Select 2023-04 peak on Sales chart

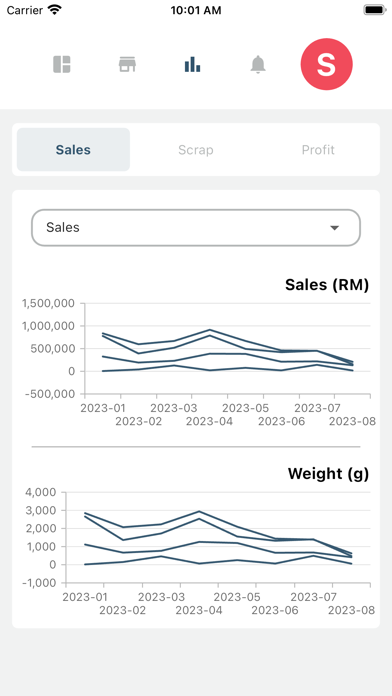(210, 330)
